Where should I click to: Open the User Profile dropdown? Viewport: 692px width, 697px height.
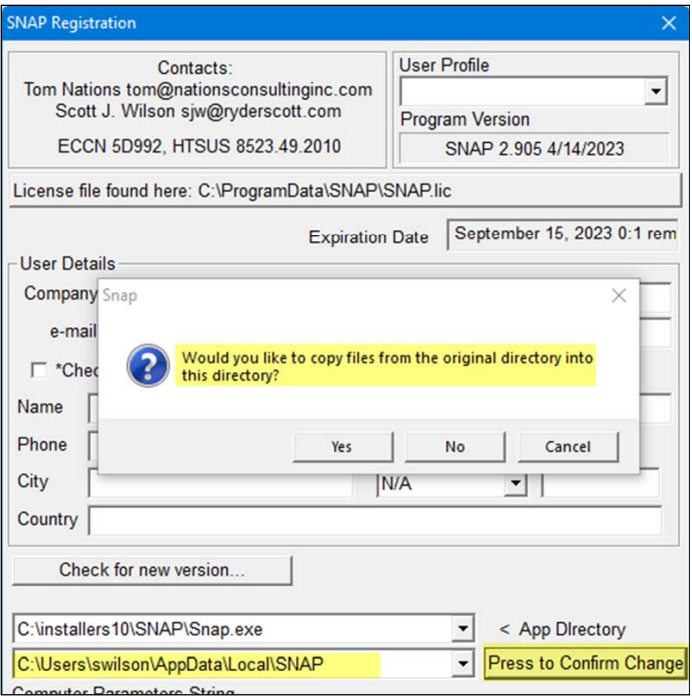(x=655, y=93)
